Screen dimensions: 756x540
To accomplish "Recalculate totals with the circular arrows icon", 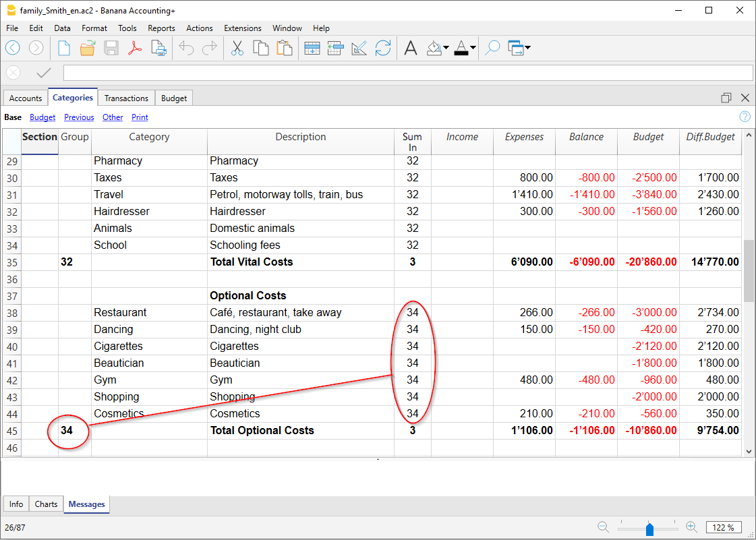I will 383,49.
